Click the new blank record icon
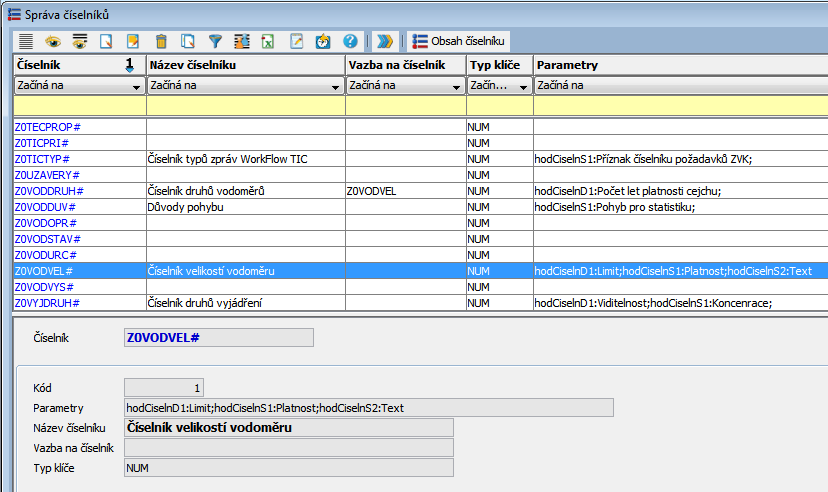This screenshot has height=492, width=828. 107,41
